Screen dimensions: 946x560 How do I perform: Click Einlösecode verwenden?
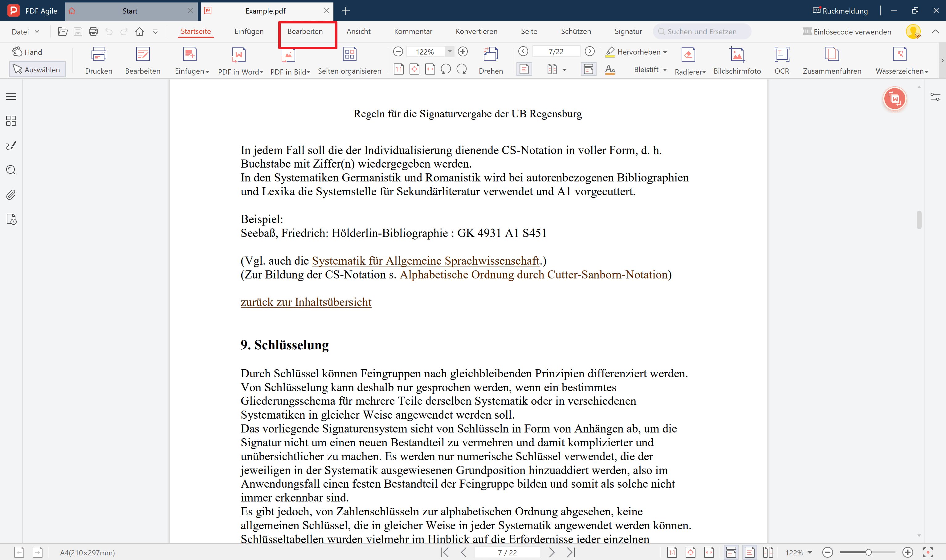point(847,32)
